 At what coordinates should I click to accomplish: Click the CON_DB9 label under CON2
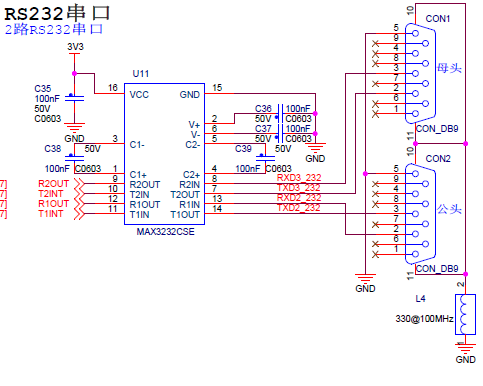[x=437, y=269]
